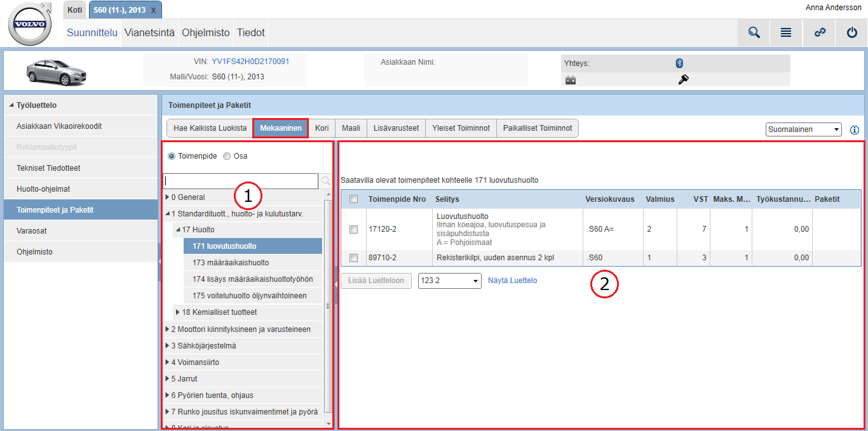The height and width of the screenshot is (431, 868).
Task: Click the Bluetooth connection status icon
Action: tap(679, 63)
